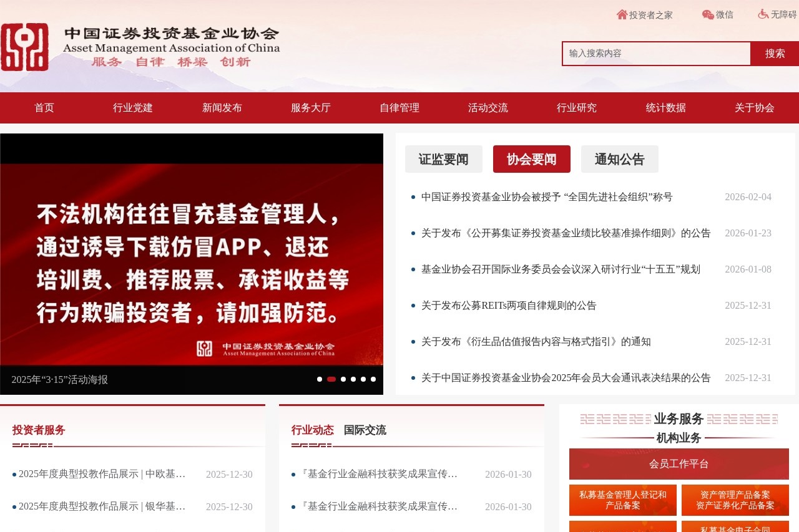Click the 微信 WeChat icon
Image resolution: width=799 pixels, height=532 pixels.
coord(708,14)
